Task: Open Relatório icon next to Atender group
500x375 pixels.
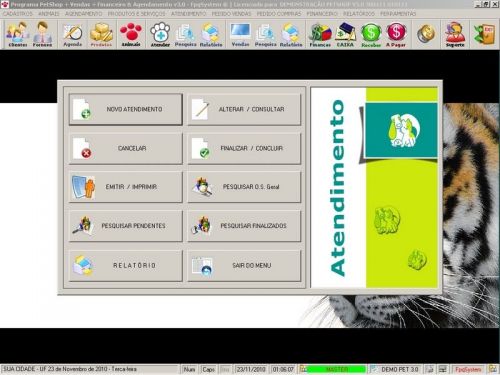Action: 211,34
